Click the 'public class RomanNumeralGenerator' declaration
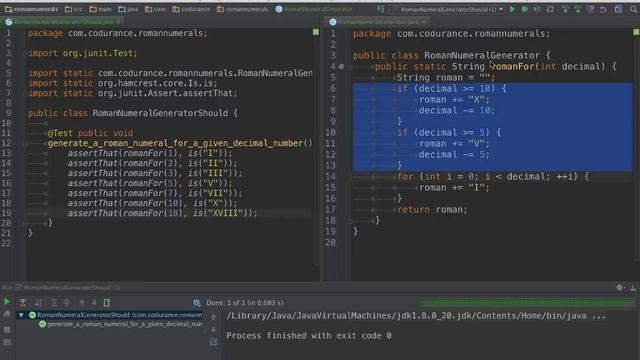The width and height of the screenshot is (640, 360). 451,55
